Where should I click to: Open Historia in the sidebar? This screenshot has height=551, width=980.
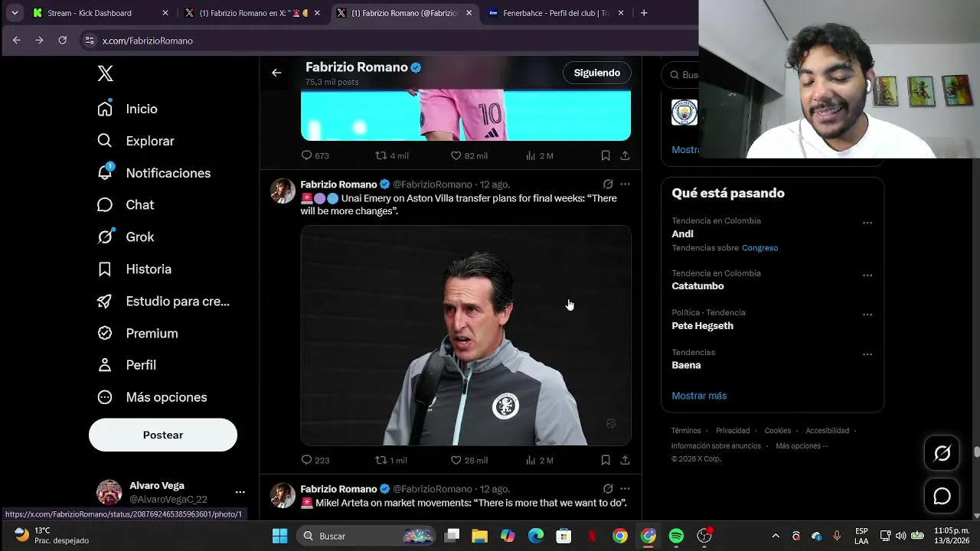[x=134, y=269]
